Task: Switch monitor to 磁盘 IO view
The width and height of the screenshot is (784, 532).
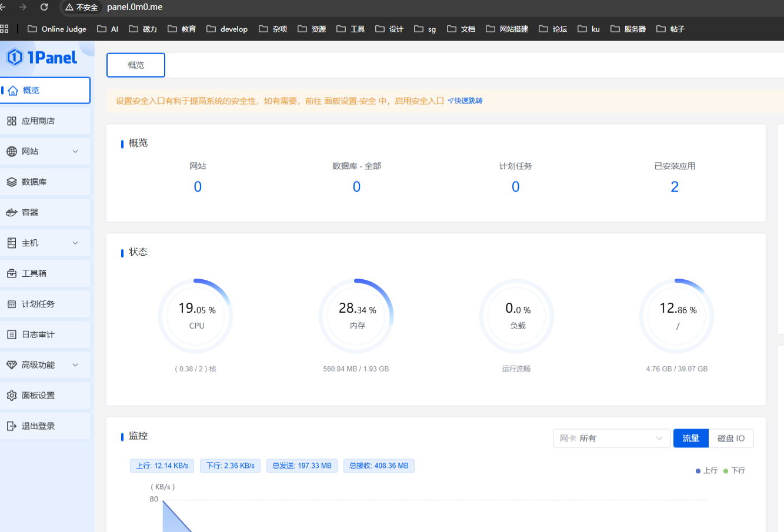Action: click(x=731, y=439)
